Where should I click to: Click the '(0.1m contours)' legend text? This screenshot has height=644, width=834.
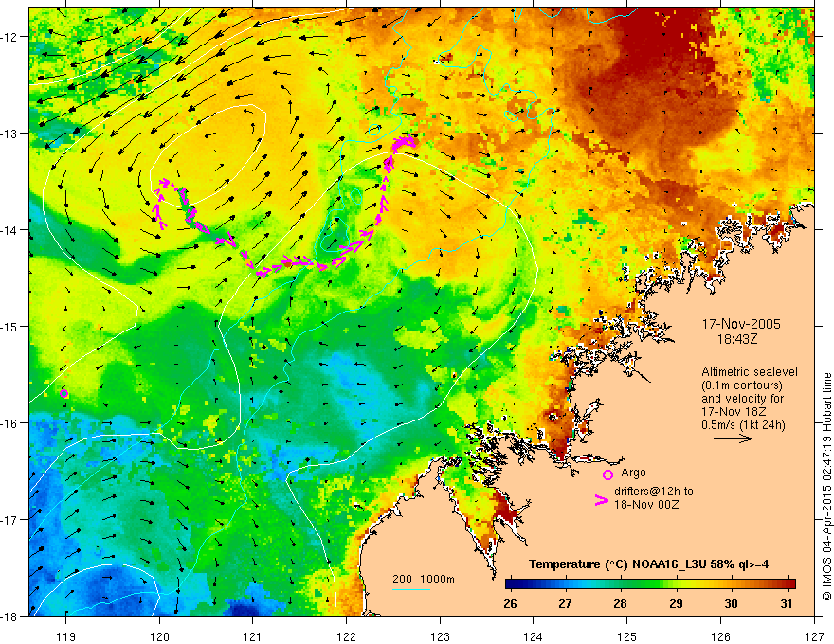click(742, 385)
